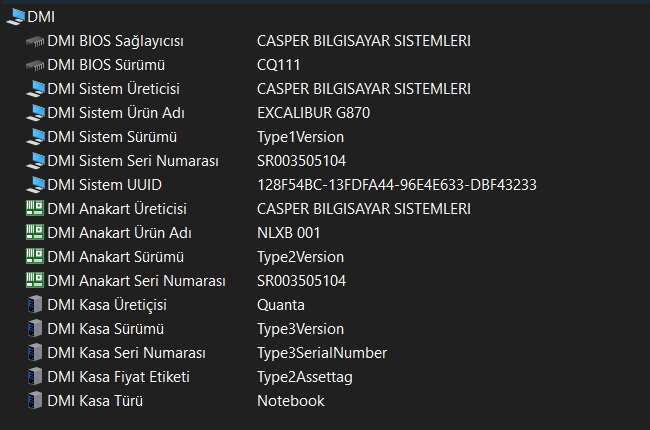
Task: Click motherboard icon beside DMI Anakart Üreticisi
Action: 35,209
